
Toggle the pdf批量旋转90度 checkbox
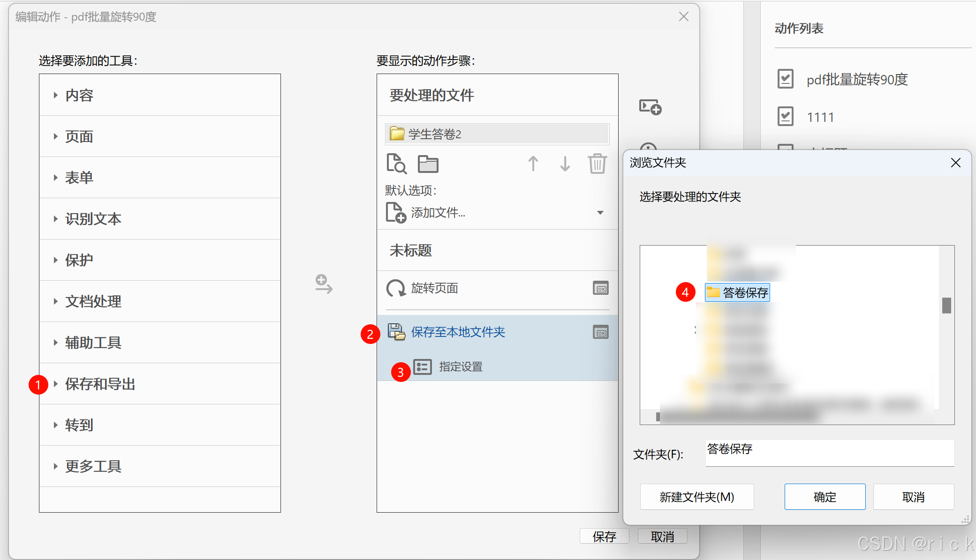786,79
